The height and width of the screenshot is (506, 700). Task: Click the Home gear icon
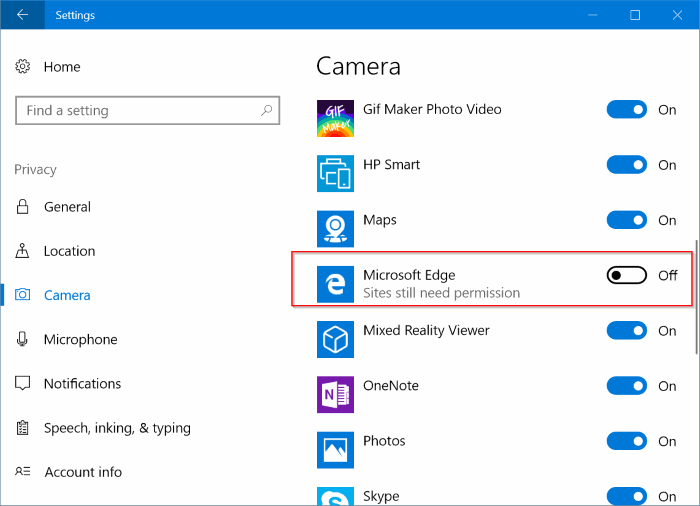pyautogui.click(x=22, y=67)
